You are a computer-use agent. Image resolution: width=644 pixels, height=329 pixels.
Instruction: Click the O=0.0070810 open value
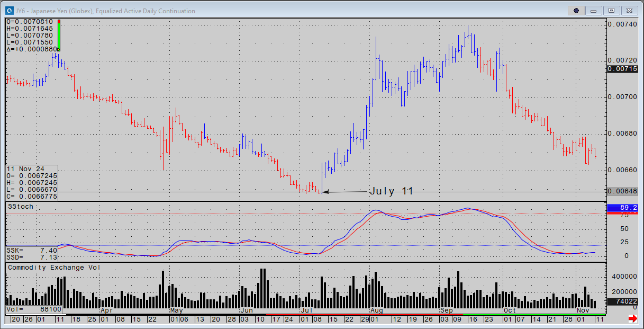pos(30,22)
